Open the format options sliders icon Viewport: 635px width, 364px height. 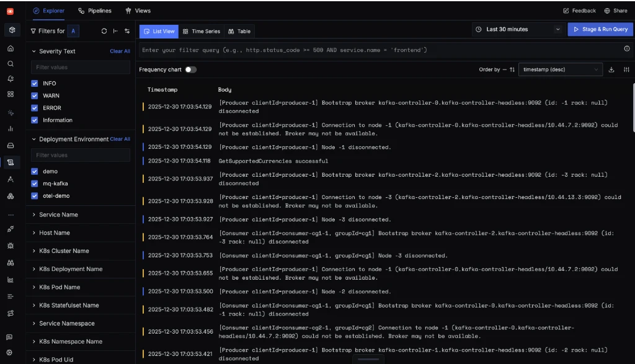[x=626, y=69]
